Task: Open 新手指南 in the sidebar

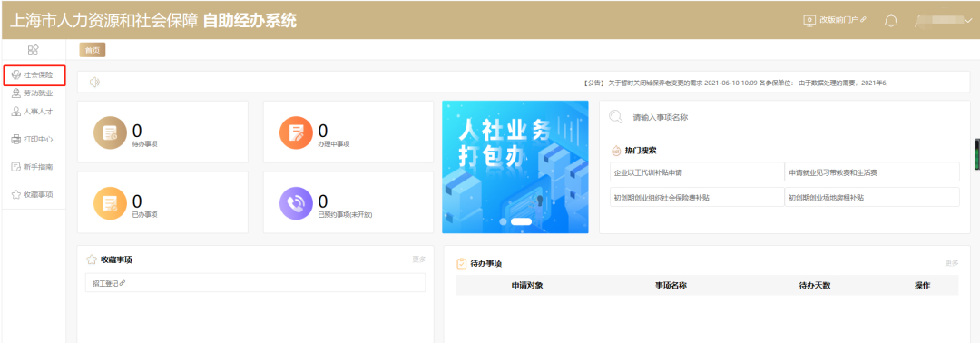Action: coord(33,167)
